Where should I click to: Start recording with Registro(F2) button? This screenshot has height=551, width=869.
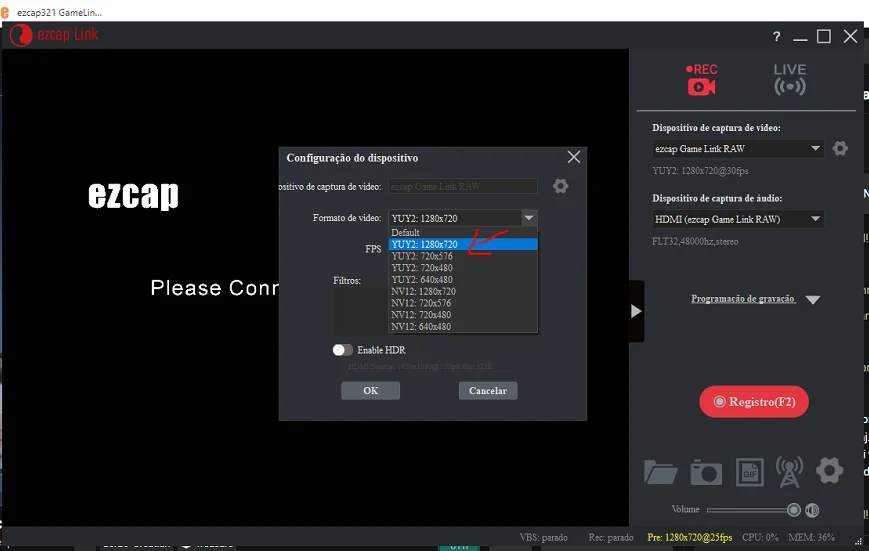pos(754,402)
